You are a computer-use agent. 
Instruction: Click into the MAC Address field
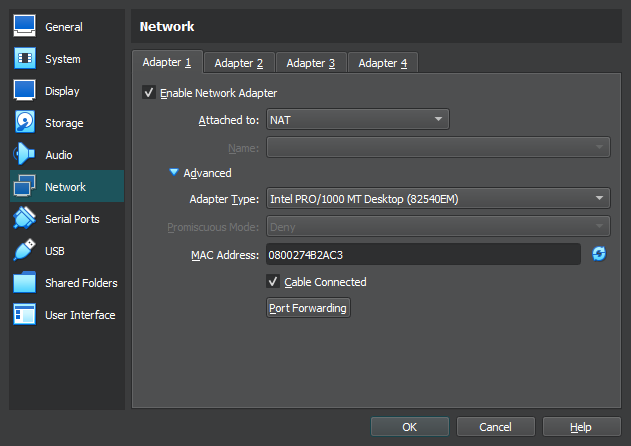click(423, 254)
